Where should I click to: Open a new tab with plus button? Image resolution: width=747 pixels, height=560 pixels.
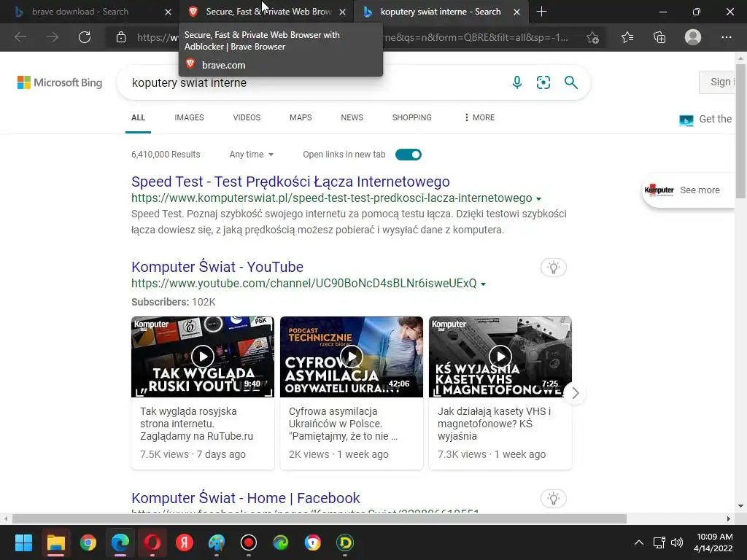pyautogui.click(x=542, y=12)
